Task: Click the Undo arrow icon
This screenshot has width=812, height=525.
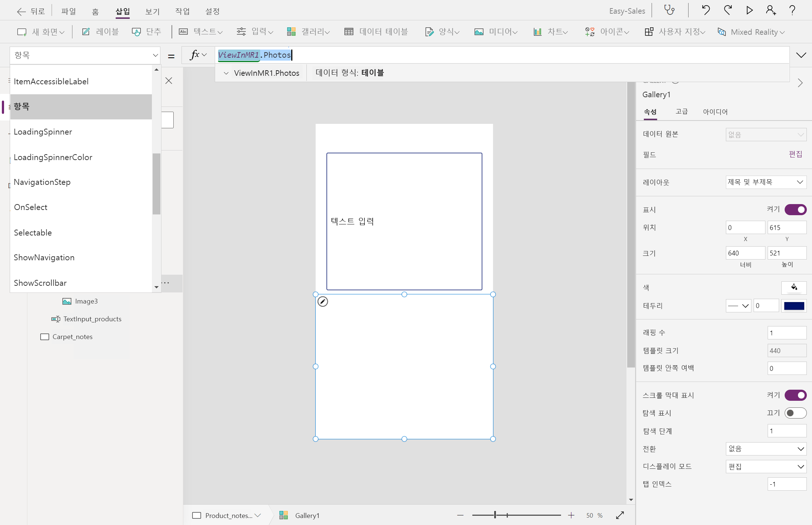Action: coord(706,10)
